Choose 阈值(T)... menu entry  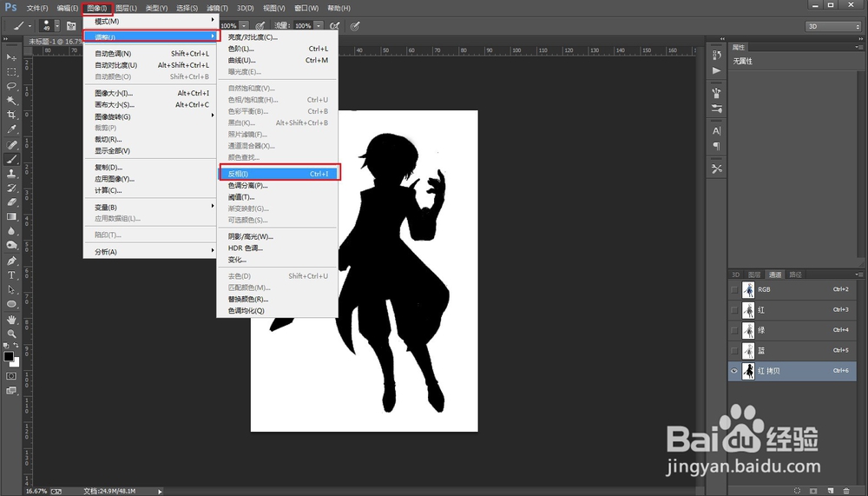(278, 197)
